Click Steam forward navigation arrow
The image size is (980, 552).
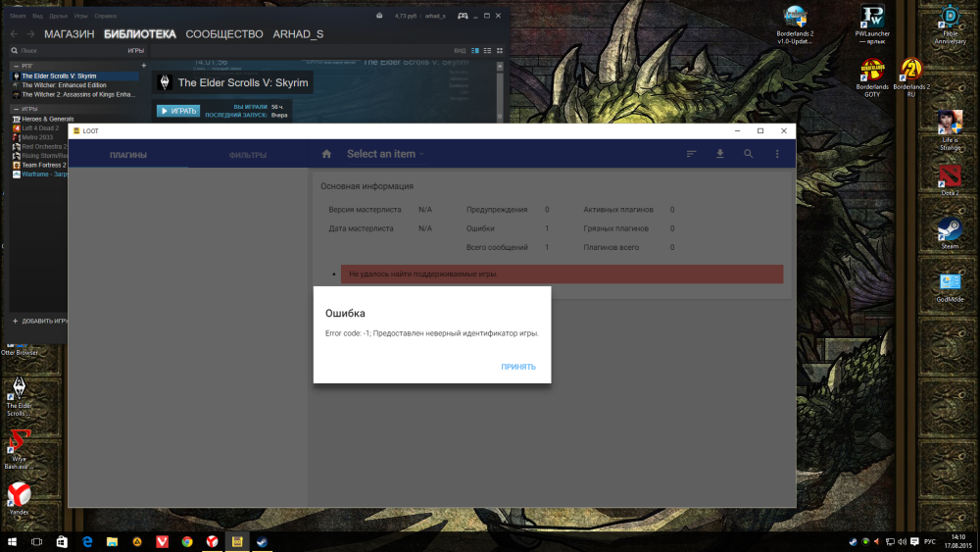(30, 33)
